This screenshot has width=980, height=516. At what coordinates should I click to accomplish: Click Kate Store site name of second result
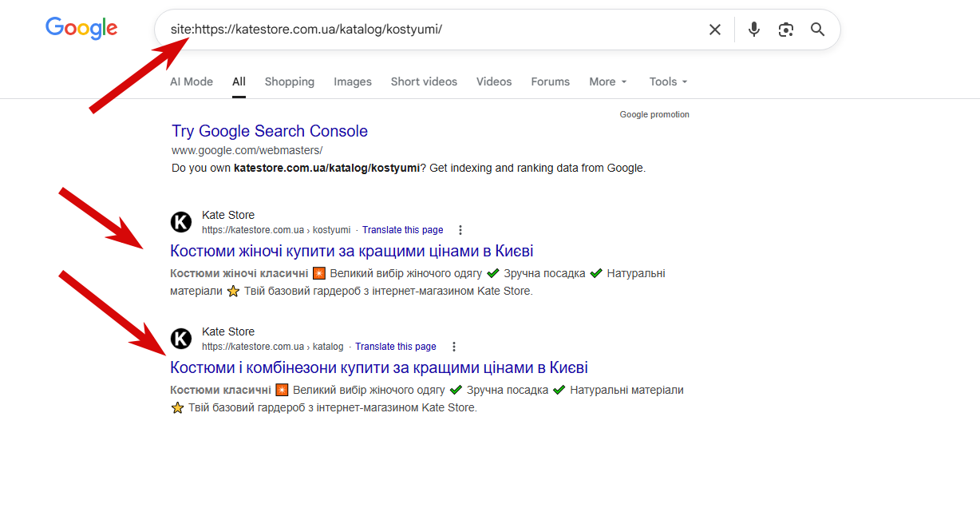[x=228, y=331]
